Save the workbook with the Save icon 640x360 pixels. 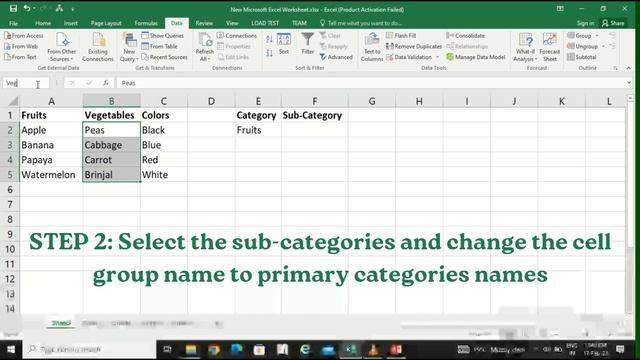pyautogui.click(x=13, y=9)
